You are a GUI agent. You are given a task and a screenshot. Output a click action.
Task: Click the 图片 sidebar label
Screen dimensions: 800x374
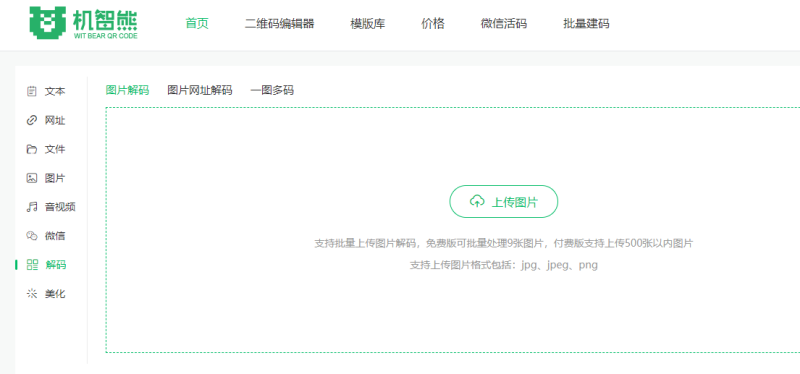(x=55, y=178)
